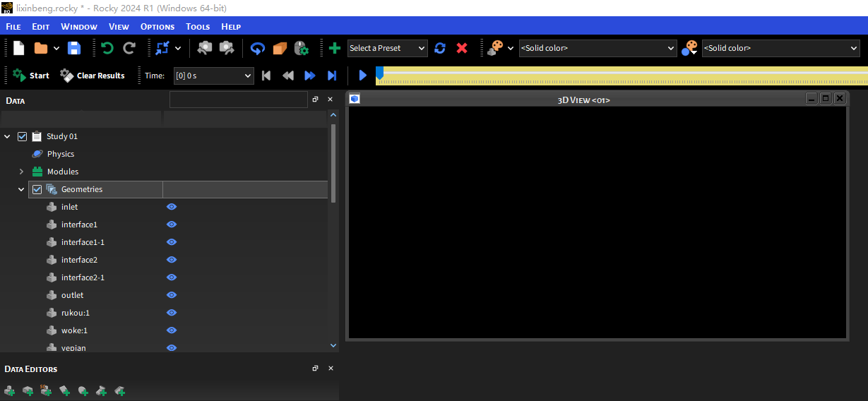Open the Window menu

click(x=79, y=27)
